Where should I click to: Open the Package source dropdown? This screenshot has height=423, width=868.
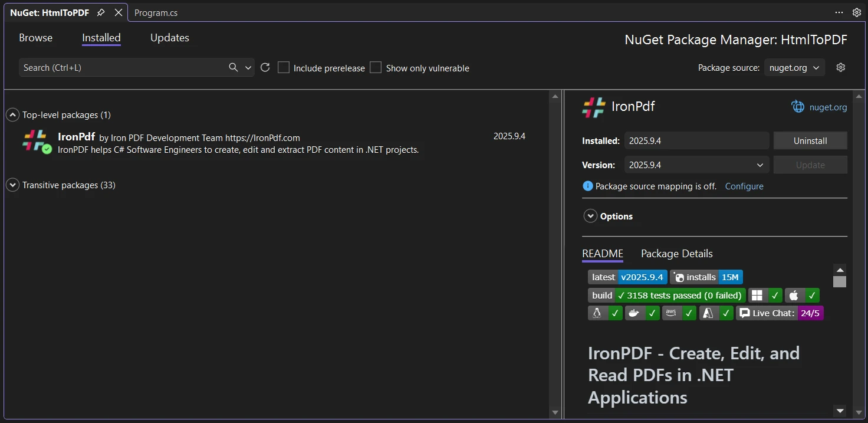(x=794, y=68)
